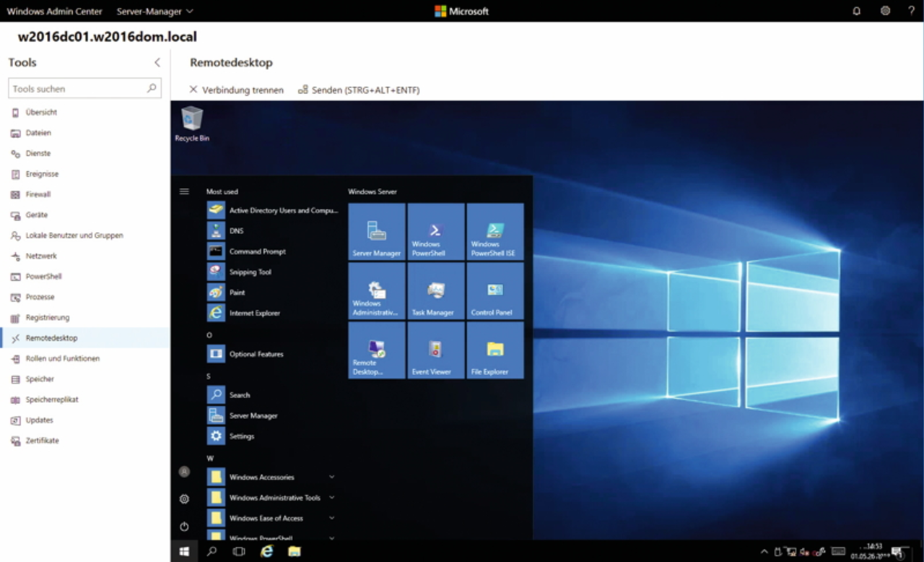The image size is (924, 562).
Task: Select Firewall in the Tools list
Action: click(38, 194)
